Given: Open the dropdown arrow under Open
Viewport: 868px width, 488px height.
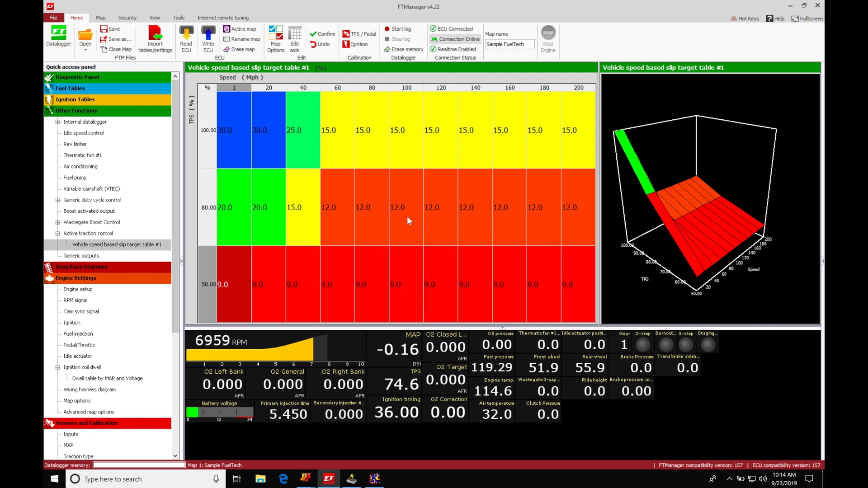Looking at the screenshot, I should point(85,50).
